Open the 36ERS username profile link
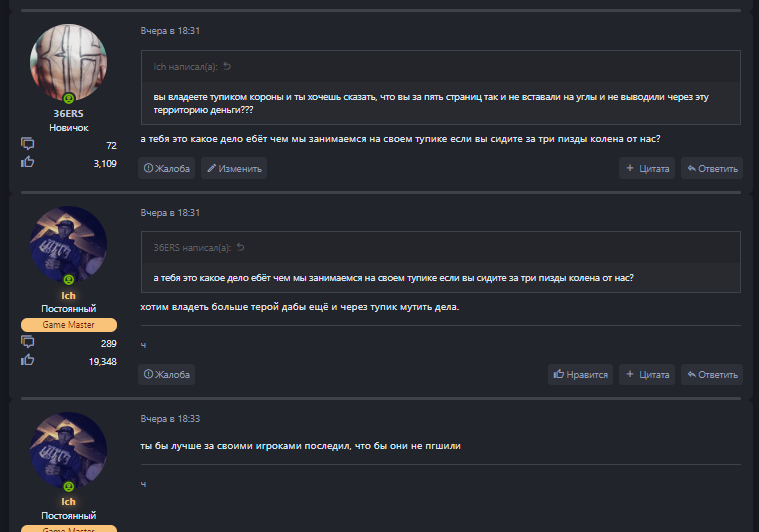This screenshot has height=532, width=759. pos(69,114)
